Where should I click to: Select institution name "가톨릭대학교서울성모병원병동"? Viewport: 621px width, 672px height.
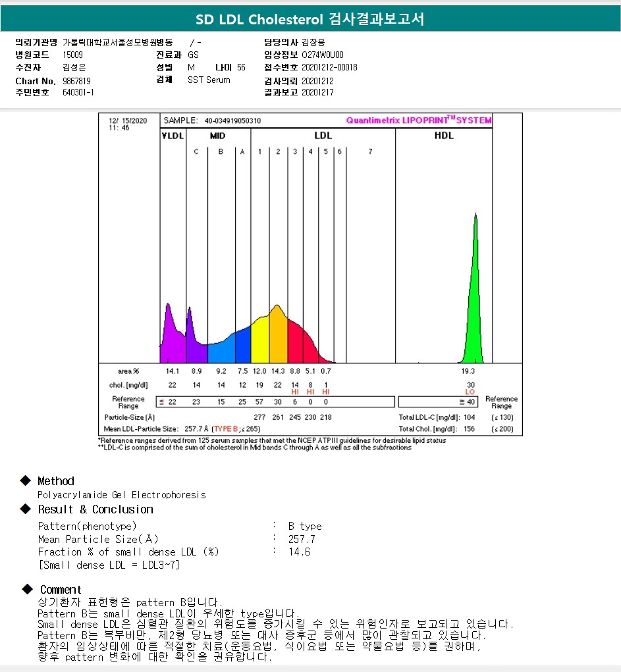(117, 42)
